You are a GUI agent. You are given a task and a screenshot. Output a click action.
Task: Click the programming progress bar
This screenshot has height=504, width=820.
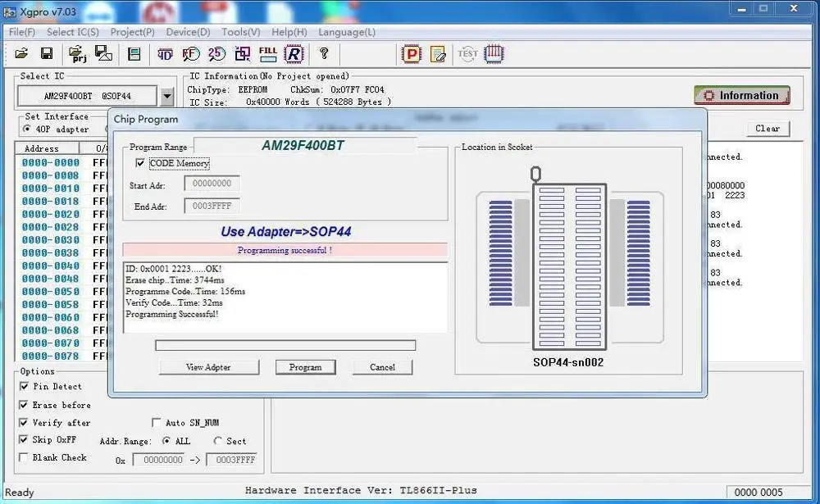click(285, 345)
